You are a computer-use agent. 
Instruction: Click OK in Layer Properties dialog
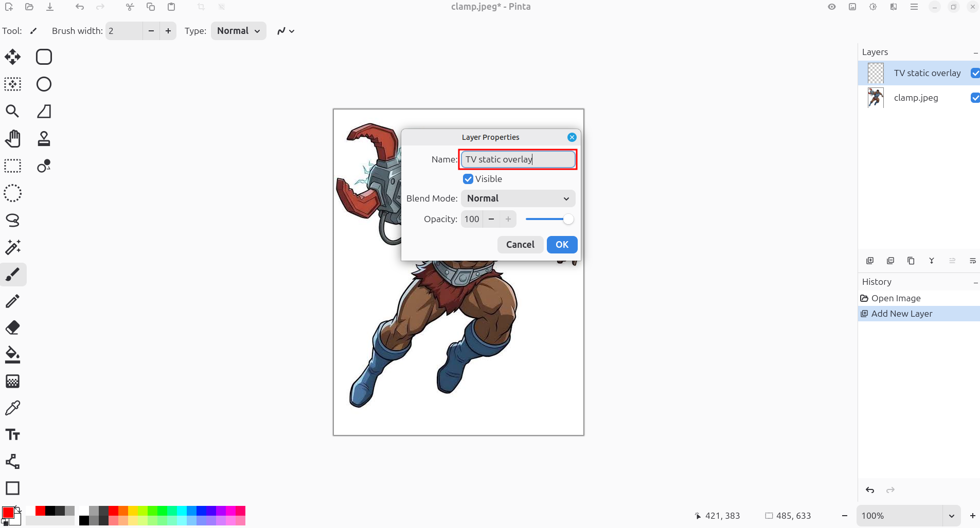click(x=562, y=245)
